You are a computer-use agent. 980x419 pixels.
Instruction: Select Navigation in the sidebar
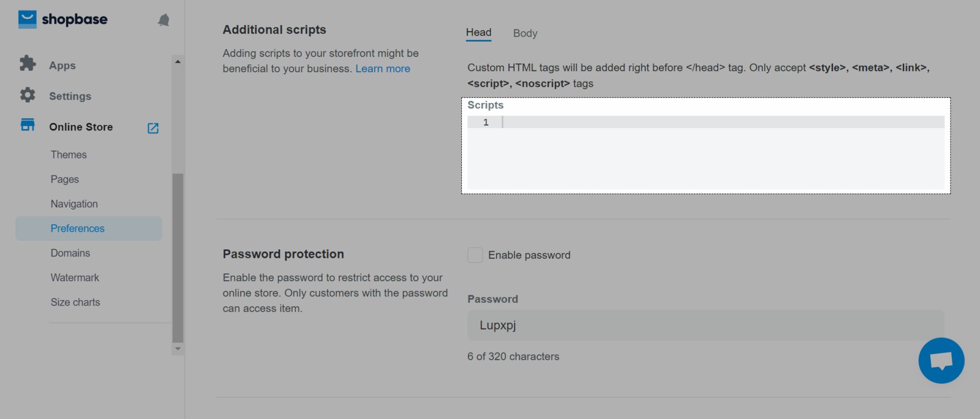[74, 204]
